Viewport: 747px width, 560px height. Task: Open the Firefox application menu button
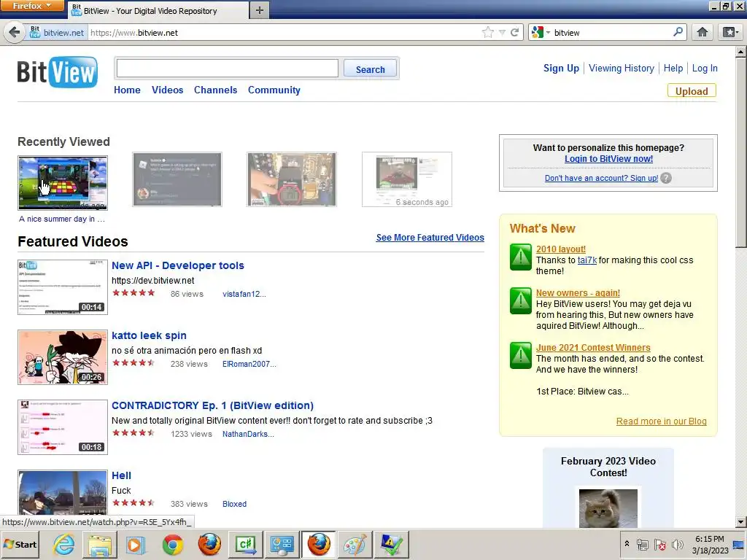pyautogui.click(x=31, y=6)
